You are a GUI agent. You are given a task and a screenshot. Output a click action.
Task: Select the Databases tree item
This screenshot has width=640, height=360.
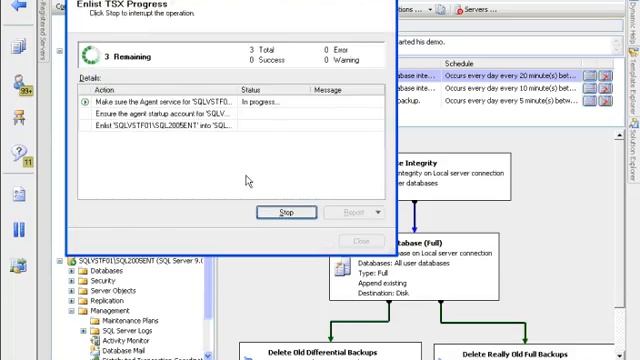[107, 271]
